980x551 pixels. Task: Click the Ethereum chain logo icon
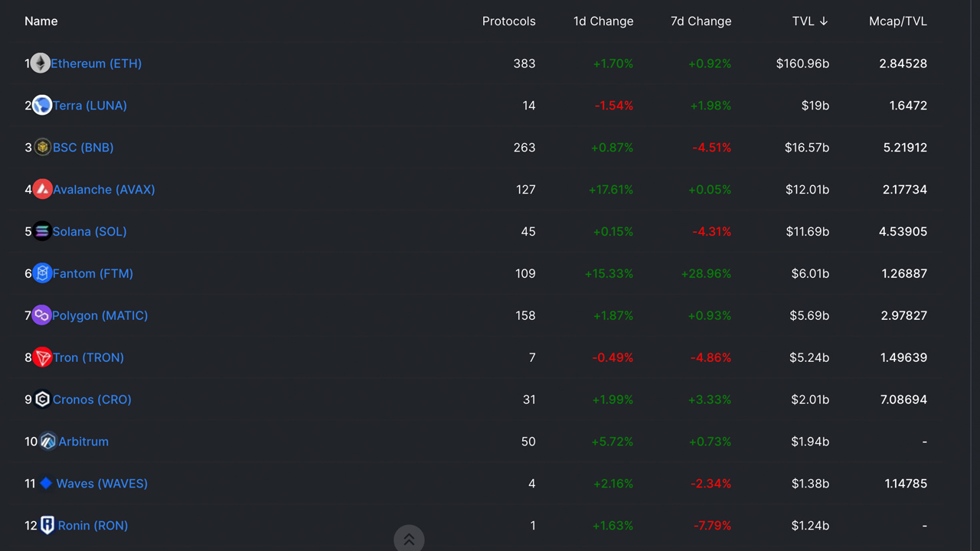click(x=41, y=63)
